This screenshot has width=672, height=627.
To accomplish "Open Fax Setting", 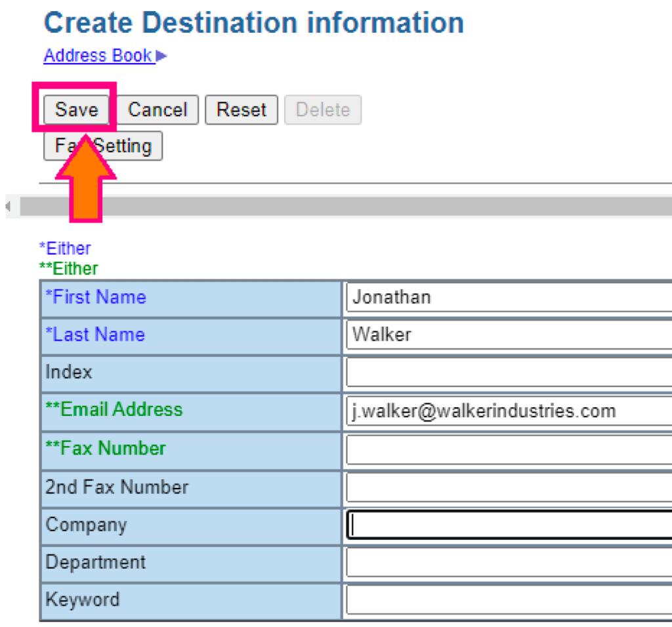I will pyautogui.click(x=103, y=146).
